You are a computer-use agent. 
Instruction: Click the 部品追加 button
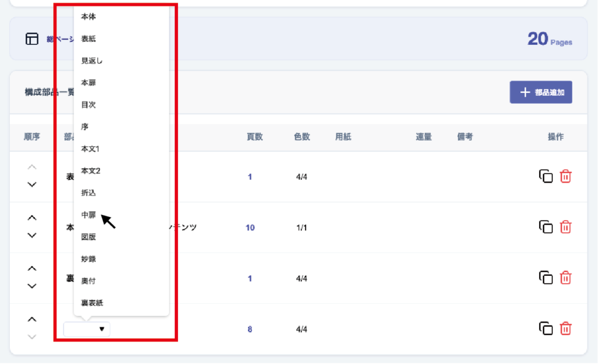pyautogui.click(x=541, y=92)
